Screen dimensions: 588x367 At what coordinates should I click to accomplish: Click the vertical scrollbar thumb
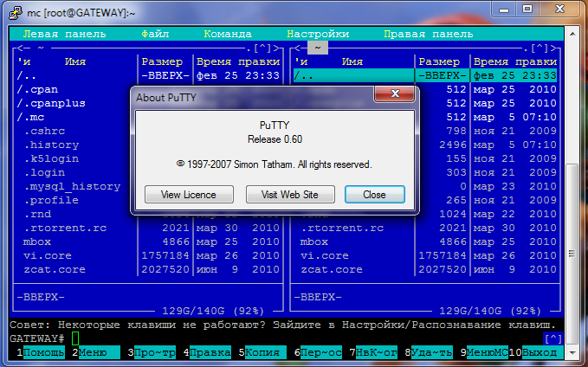tap(572, 254)
